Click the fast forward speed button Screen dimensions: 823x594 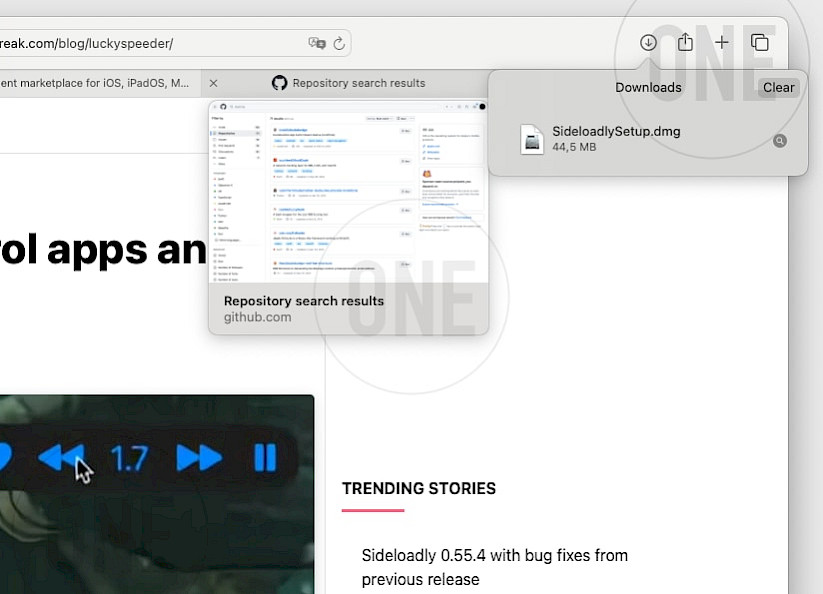point(199,458)
